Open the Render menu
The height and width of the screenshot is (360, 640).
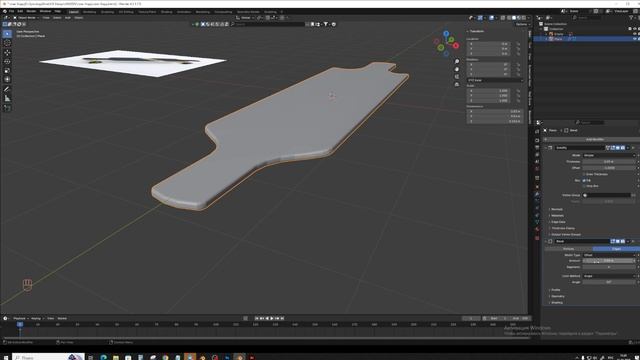pyautogui.click(x=31, y=11)
